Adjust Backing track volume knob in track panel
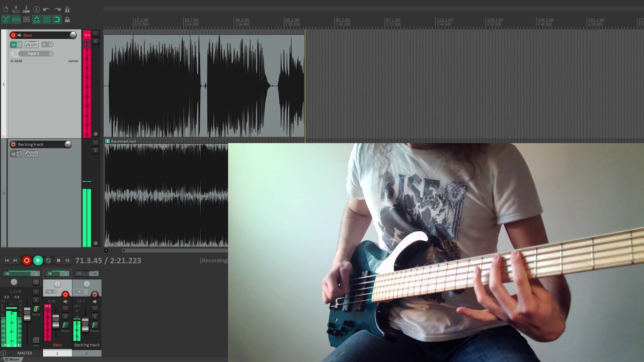This screenshot has height=362, width=644. tap(68, 144)
